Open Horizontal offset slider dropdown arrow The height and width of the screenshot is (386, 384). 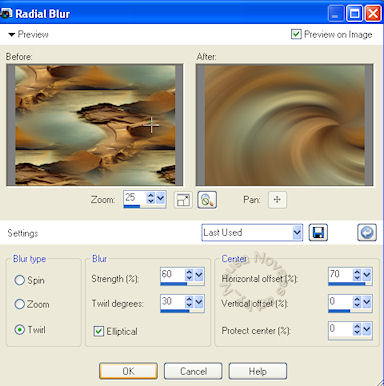coord(367,275)
